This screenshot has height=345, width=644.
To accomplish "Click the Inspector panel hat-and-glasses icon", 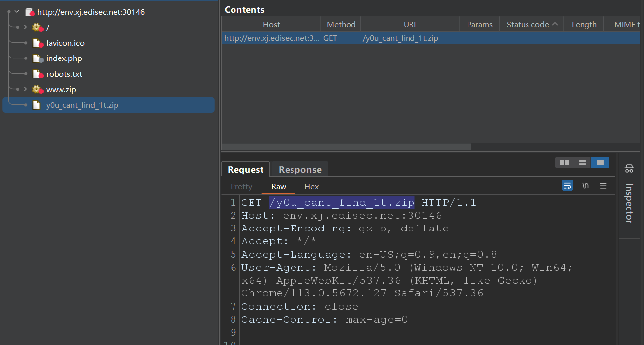I will 629,169.
